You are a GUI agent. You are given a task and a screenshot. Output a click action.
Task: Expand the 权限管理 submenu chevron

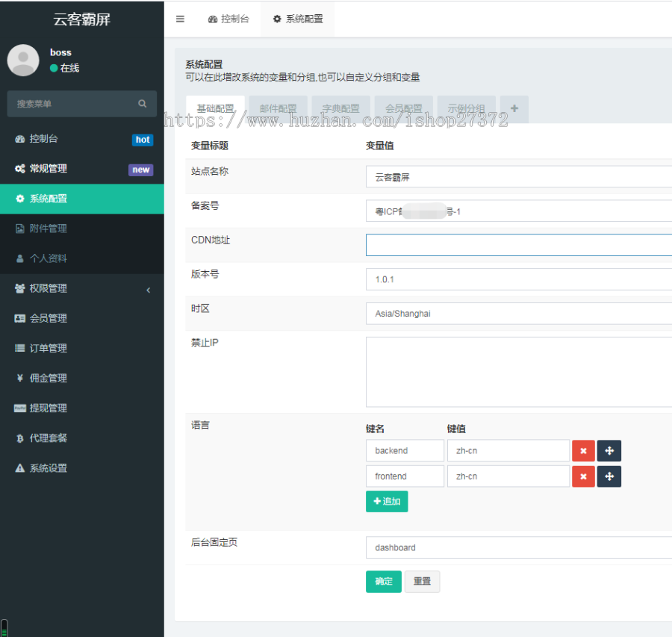[149, 290]
